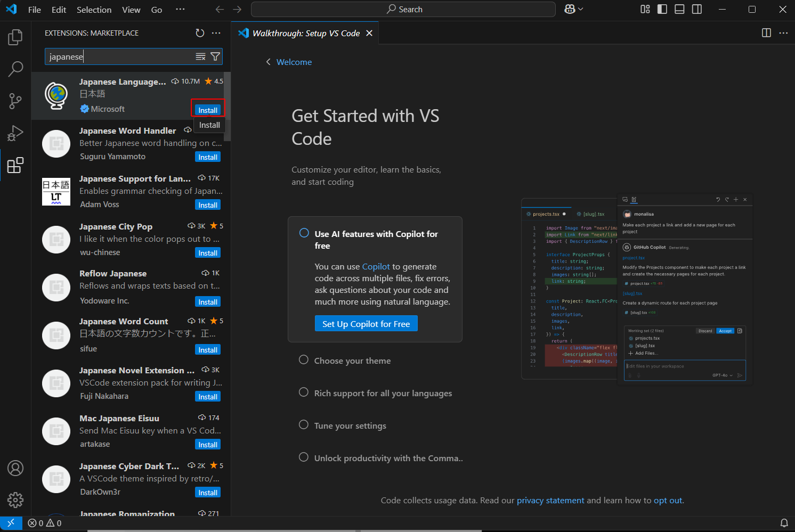Install Japanese Novel Extension pack
Viewport: 795px width, 532px height.
208,397
